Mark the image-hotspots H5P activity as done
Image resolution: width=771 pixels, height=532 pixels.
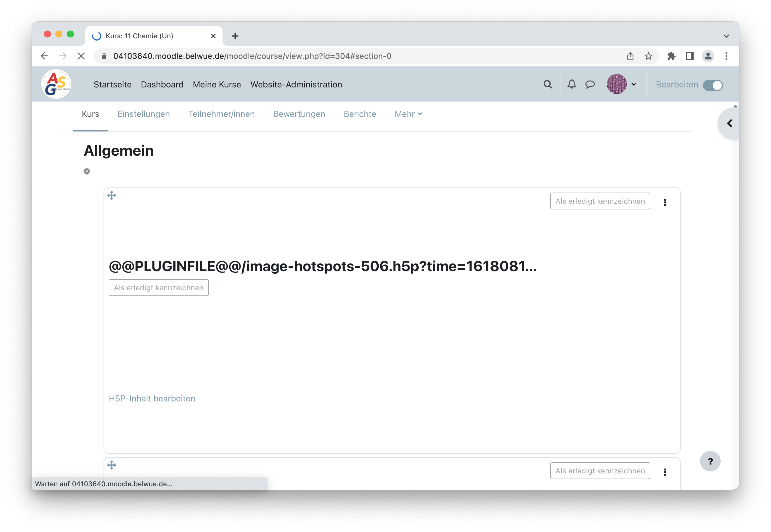(158, 287)
